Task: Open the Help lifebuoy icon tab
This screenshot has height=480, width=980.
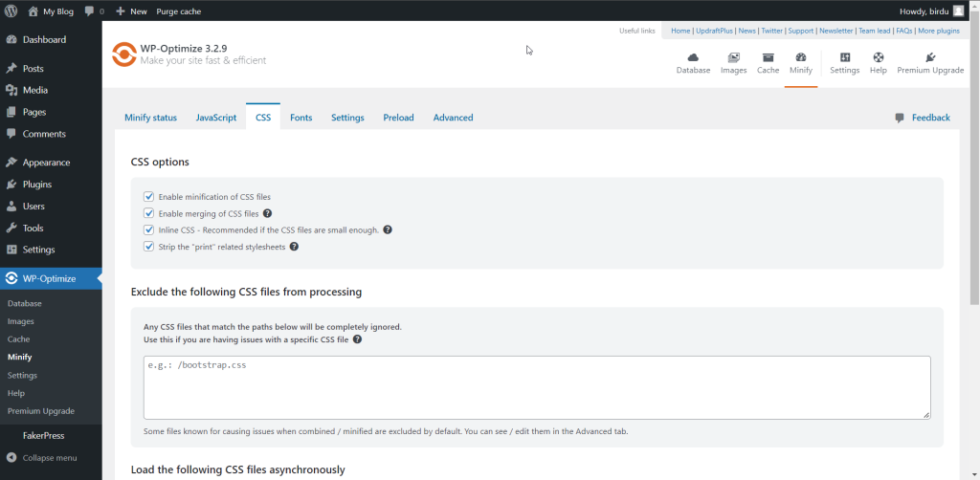Action: [x=879, y=64]
